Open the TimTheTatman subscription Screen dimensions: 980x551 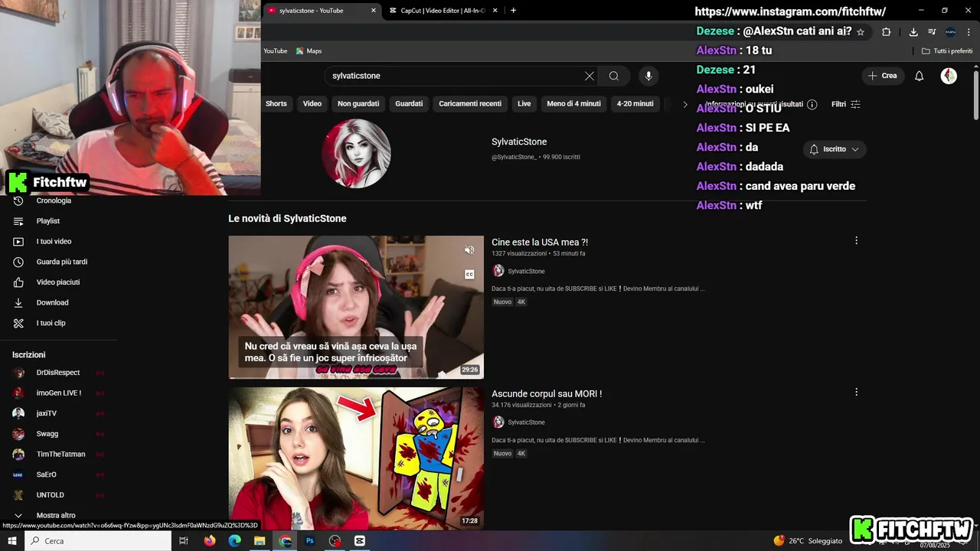[60, 455]
